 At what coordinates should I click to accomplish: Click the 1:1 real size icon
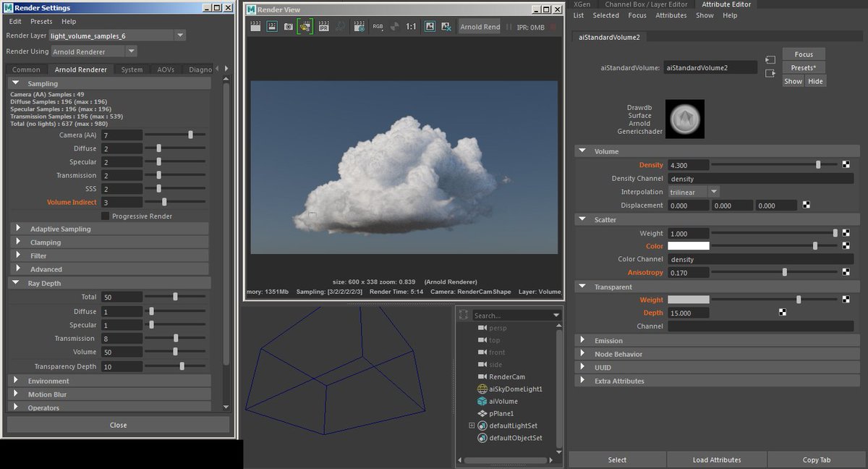(x=411, y=27)
